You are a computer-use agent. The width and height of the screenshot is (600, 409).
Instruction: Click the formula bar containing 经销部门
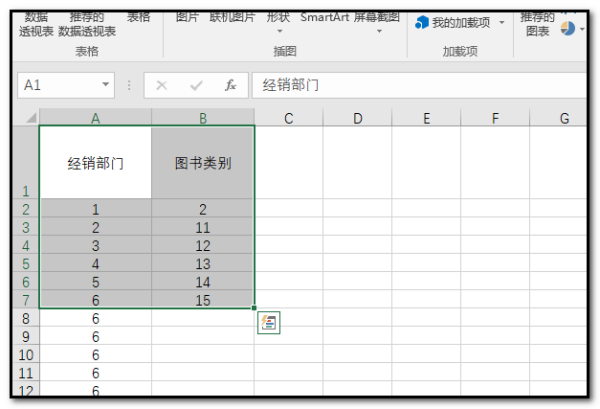(x=419, y=85)
